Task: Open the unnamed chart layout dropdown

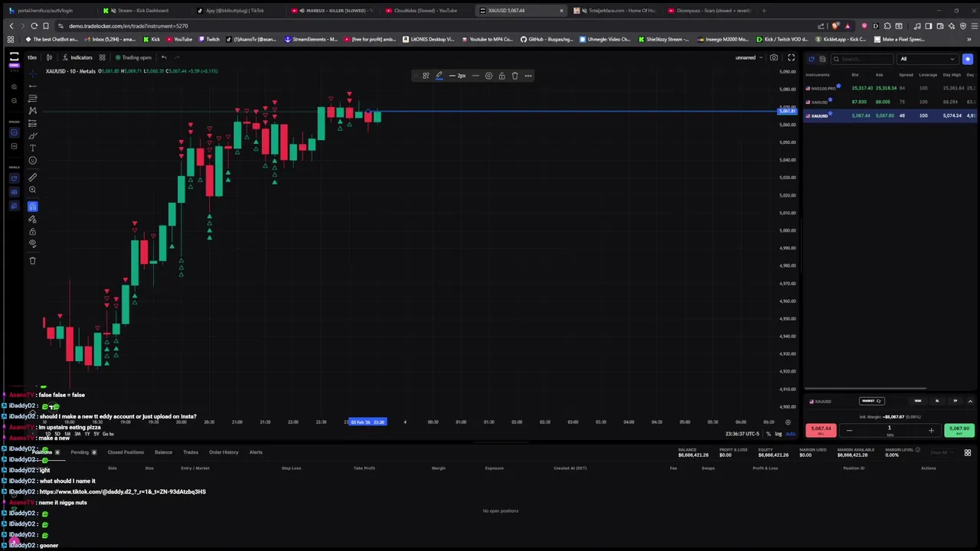Action: (x=748, y=57)
